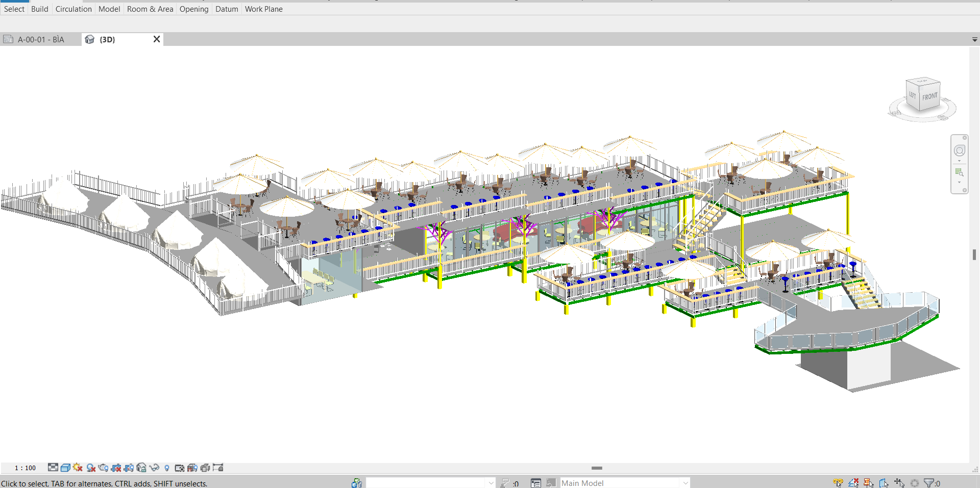Toggle Reveal Hidden Elements lightbulb

[x=166, y=467]
